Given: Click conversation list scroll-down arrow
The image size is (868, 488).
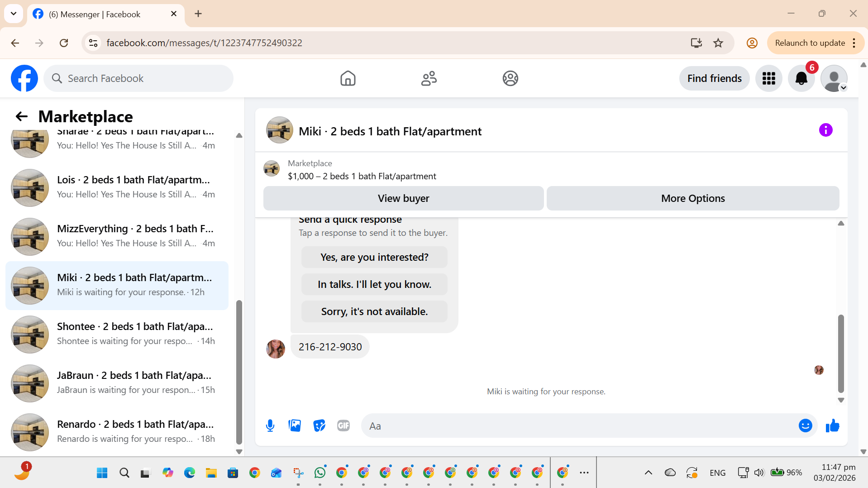Looking at the screenshot, I should click(x=239, y=451).
